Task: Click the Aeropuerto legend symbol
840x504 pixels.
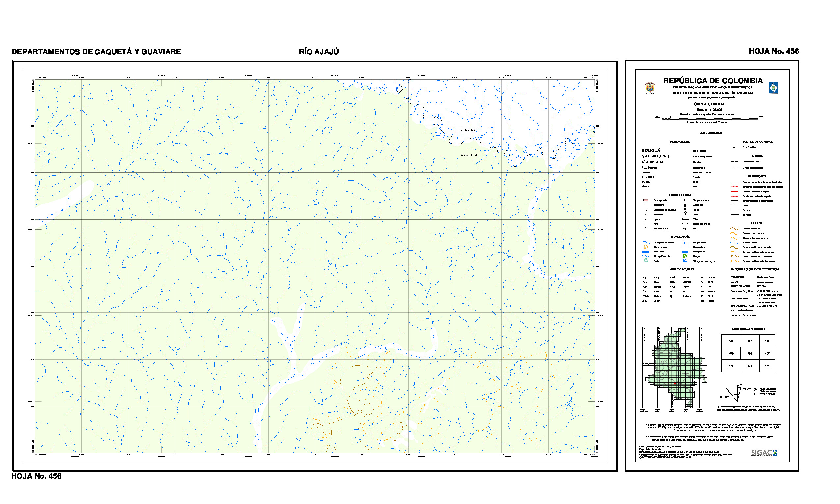Action: 685,205
